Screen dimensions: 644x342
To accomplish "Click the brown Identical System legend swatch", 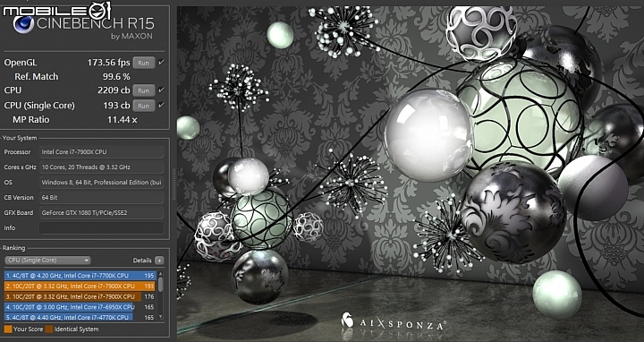I will point(49,329).
